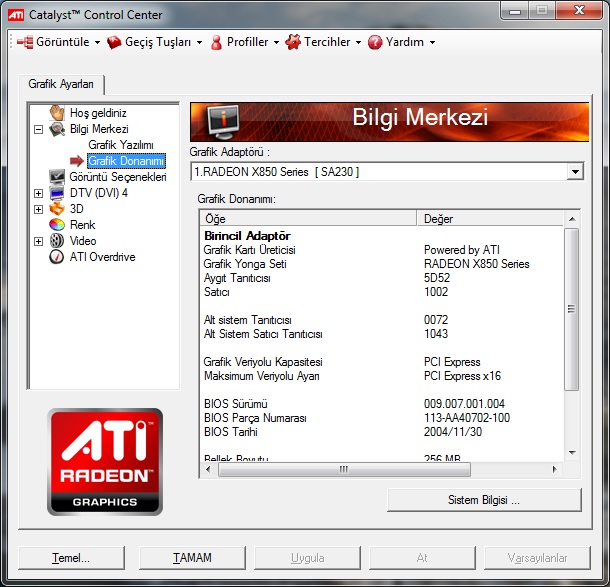The width and height of the screenshot is (610, 587).
Task: Click the PCI Express x16 value
Action: click(x=462, y=376)
